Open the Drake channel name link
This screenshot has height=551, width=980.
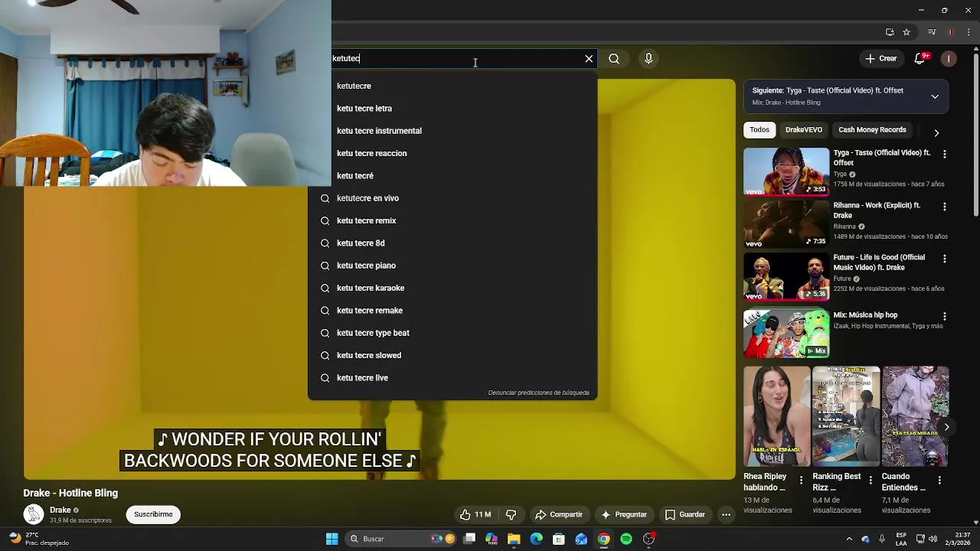point(60,510)
